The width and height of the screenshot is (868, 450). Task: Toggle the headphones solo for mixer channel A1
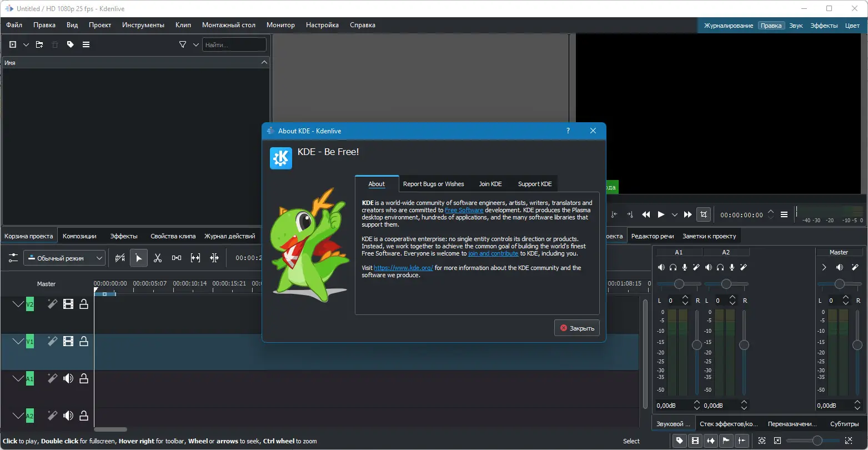point(673,267)
